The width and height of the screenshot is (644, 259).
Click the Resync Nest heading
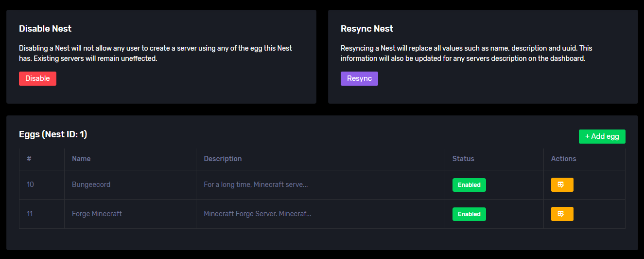pyautogui.click(x=367, y=29)
